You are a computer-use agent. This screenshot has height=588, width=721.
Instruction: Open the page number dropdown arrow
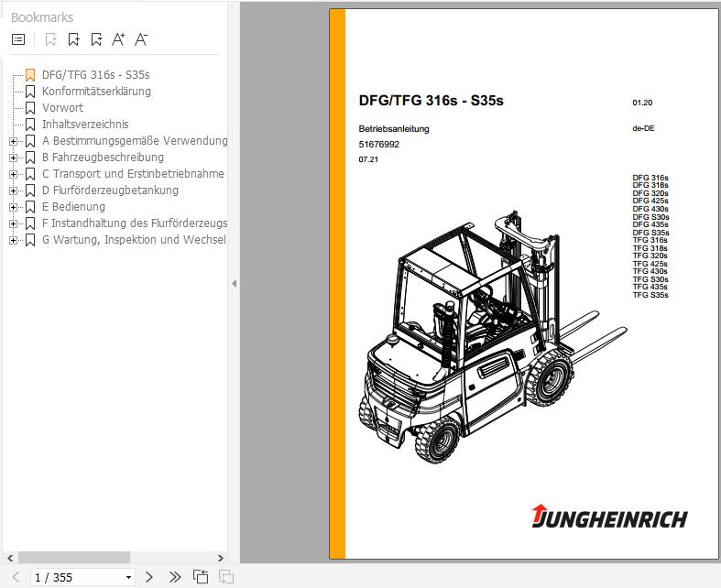(129, 577)
